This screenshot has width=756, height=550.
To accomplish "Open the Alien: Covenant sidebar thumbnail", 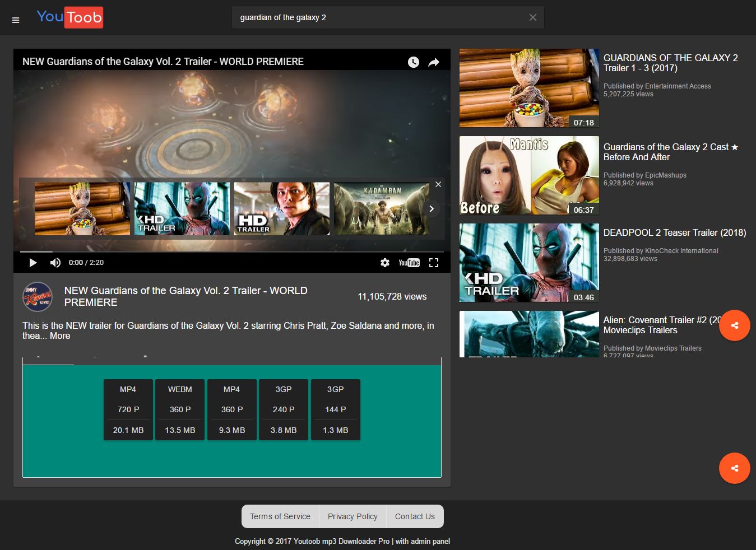I will coord(529,334).
